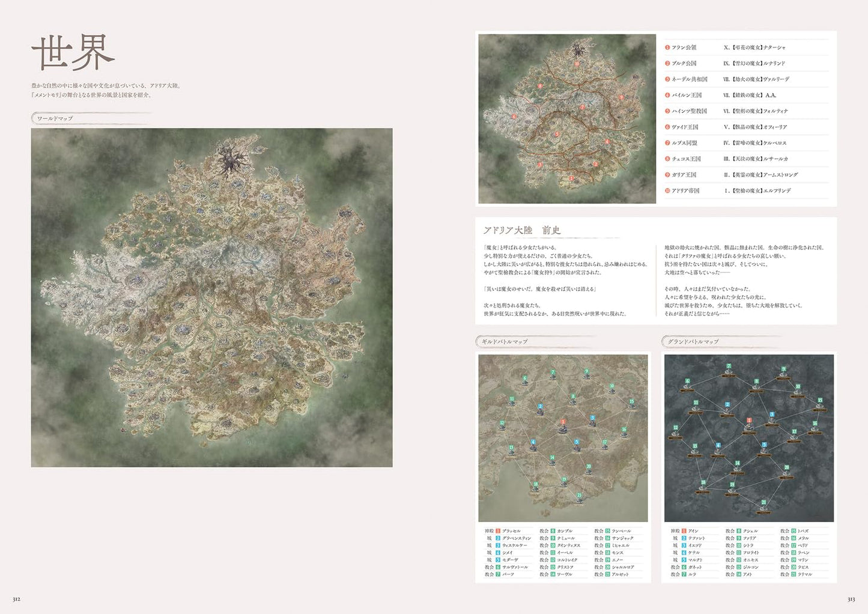Select the red temple marker 1 on the Grand Battle map
This screenshot has height=614, width=868.
tap(749, 421)
